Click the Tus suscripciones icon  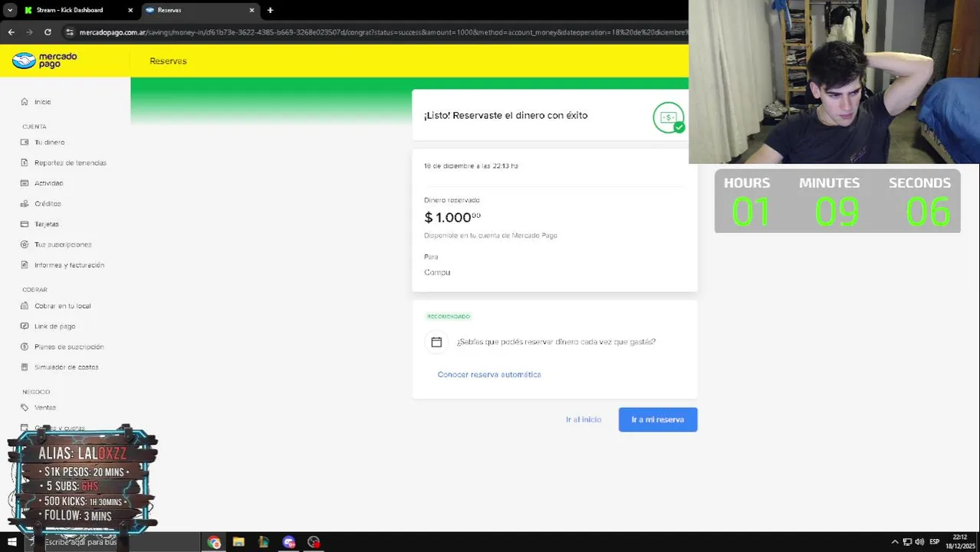coord(25,245)
